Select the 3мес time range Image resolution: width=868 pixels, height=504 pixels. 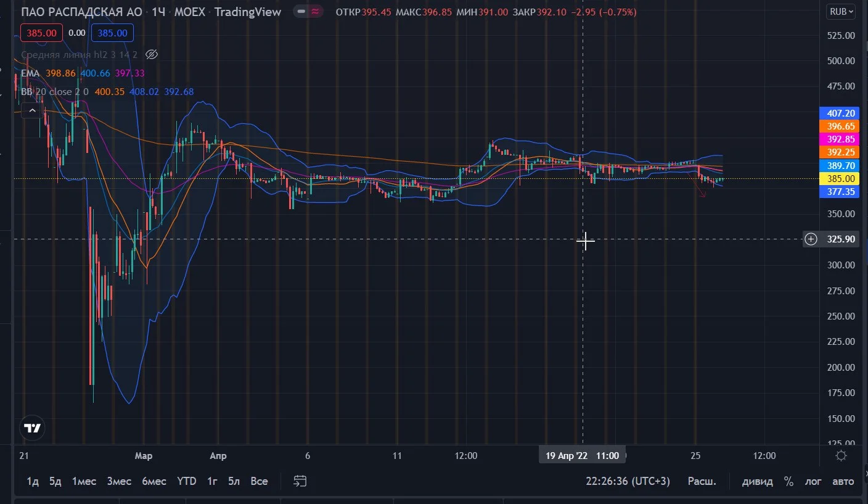tap(119, 481)
